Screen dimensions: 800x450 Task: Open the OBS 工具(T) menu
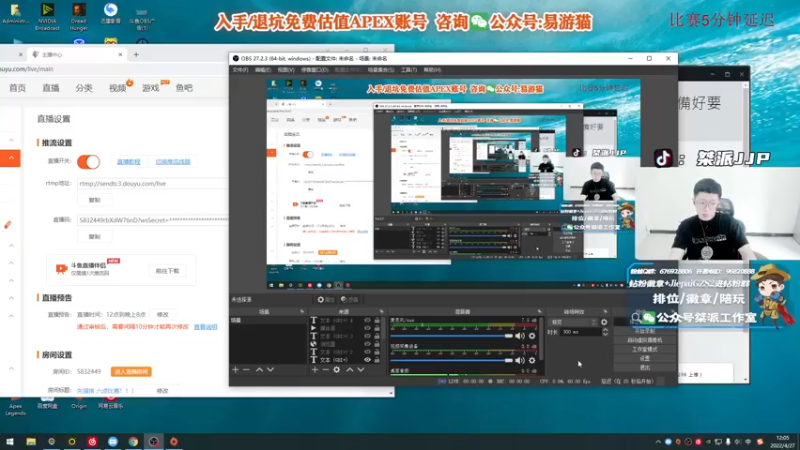click(409, 70)
